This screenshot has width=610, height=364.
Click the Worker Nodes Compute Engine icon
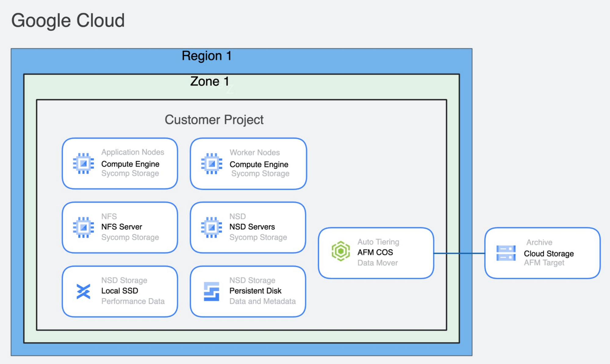pos(212,164)
